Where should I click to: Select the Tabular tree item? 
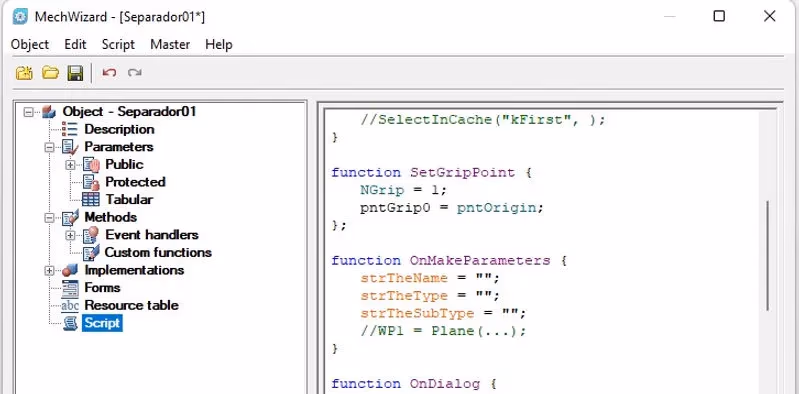129,199
